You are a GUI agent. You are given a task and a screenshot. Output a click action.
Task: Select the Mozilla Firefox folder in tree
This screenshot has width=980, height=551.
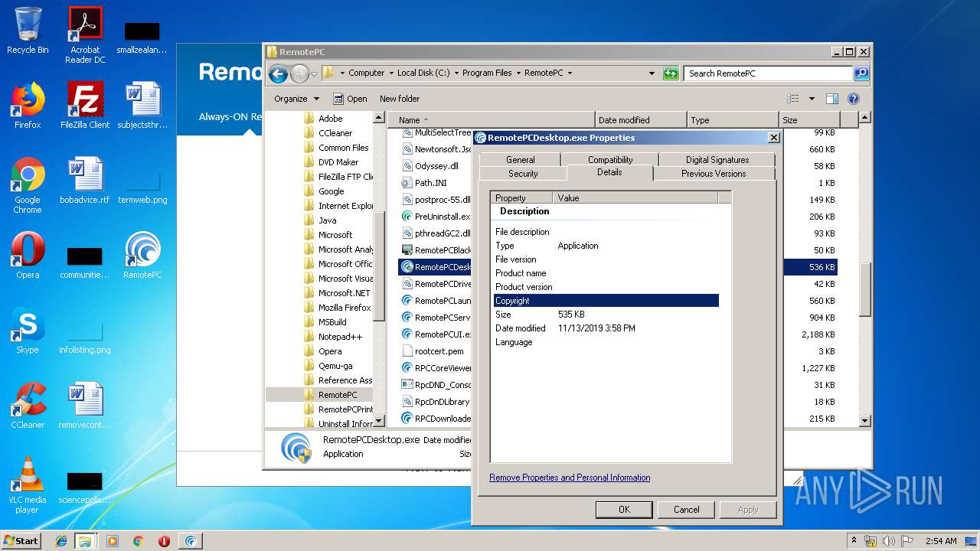[x=345, y=308]
